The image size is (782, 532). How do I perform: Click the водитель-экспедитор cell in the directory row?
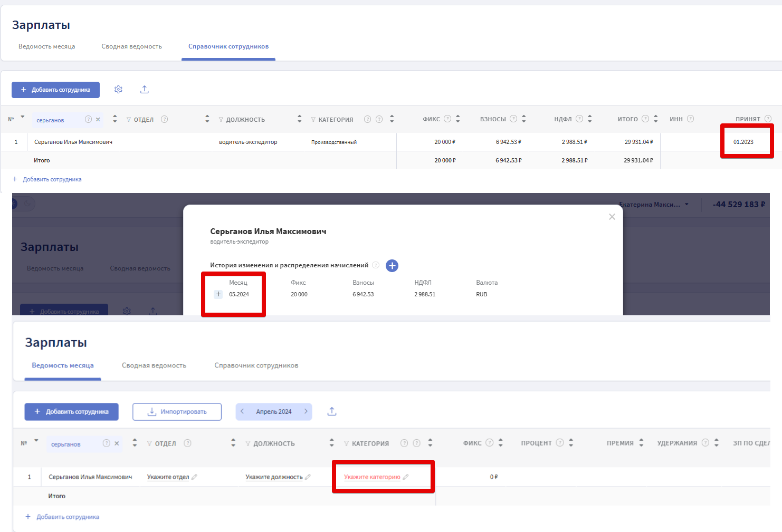pos(248,142)
